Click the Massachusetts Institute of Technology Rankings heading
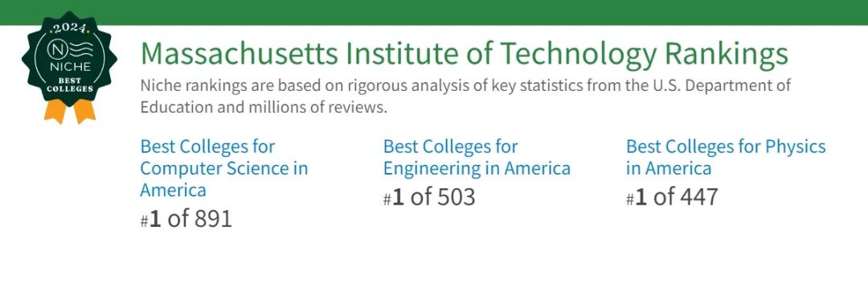The width and height of the screenshot is (868, 301). 465,54
